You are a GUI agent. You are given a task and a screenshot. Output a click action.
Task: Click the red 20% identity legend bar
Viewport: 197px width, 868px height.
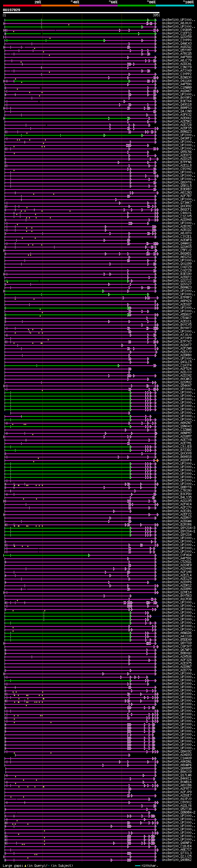click(22, 6)
